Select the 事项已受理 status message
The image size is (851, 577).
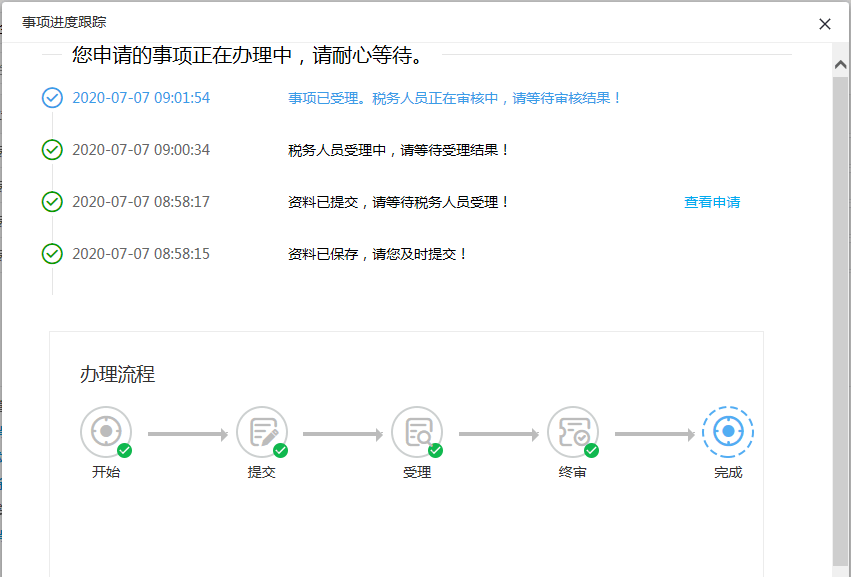tap(454, 98)
